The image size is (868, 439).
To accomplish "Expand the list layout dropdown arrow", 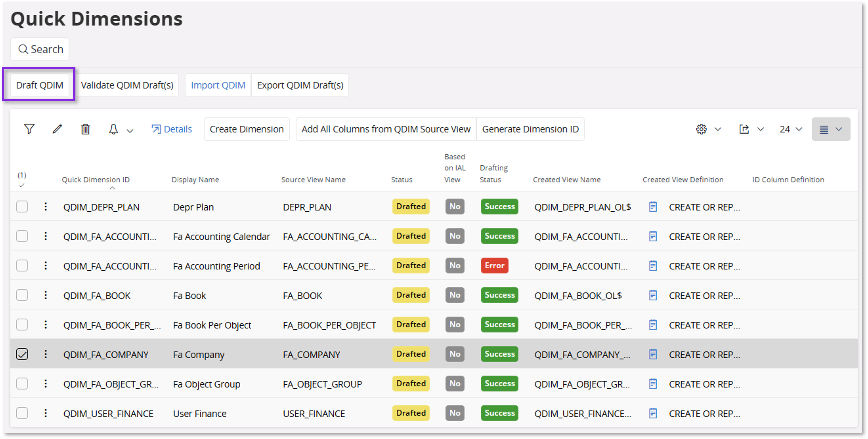I will coord(839,129).
